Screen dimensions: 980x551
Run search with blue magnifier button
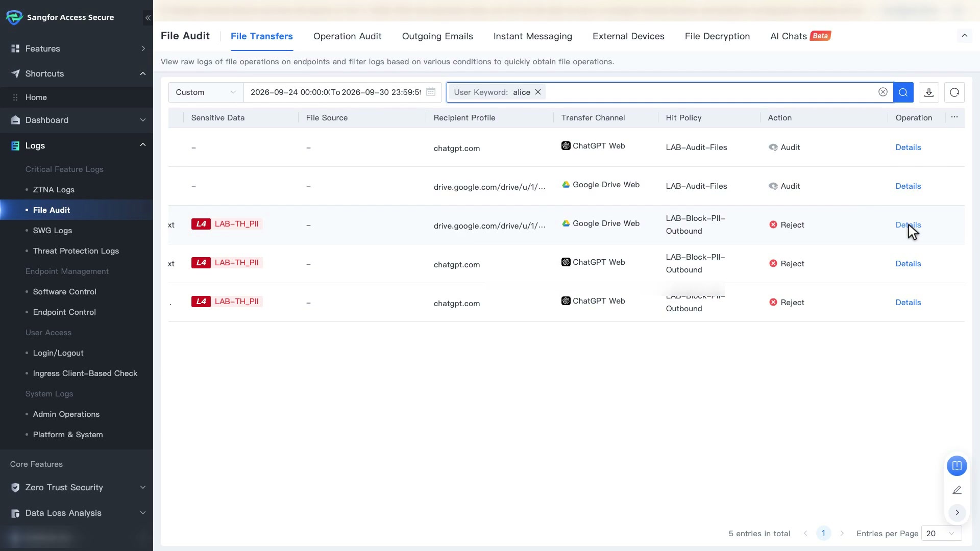(x=903, y=92)
